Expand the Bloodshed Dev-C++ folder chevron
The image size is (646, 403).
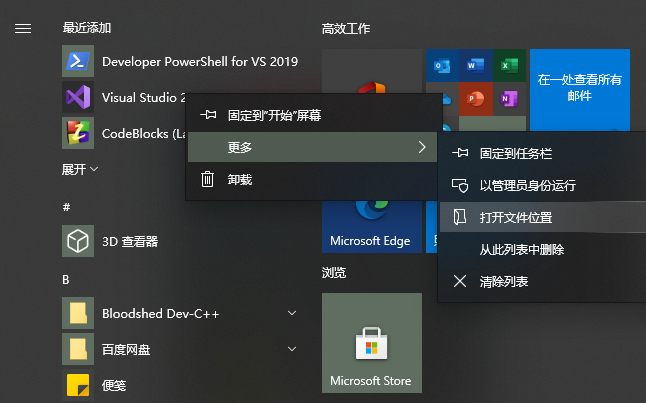[x=292, y=313]
